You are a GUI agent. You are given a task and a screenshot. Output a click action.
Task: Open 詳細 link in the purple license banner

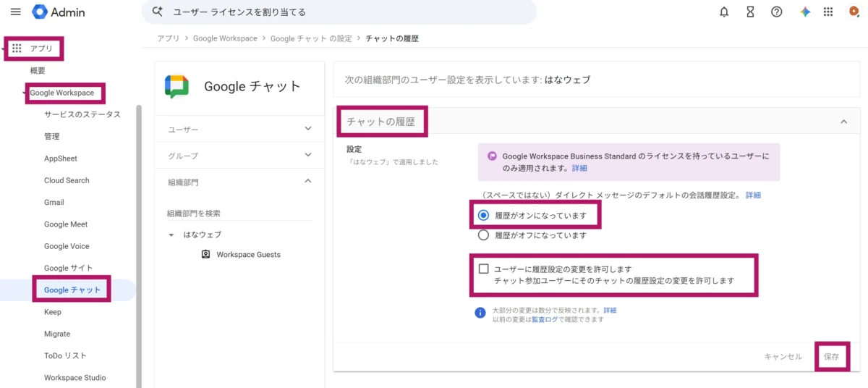point(579,168)
